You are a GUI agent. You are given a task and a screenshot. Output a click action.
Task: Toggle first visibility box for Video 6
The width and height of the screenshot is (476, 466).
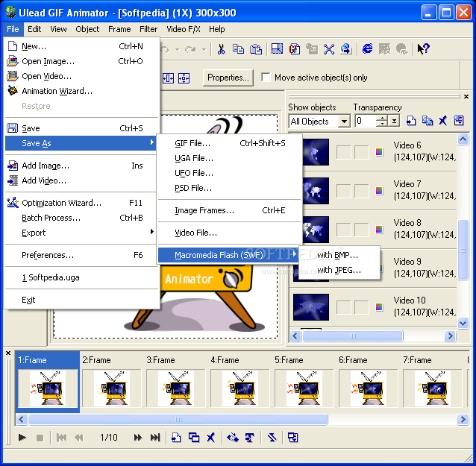(x=343, y=152)
